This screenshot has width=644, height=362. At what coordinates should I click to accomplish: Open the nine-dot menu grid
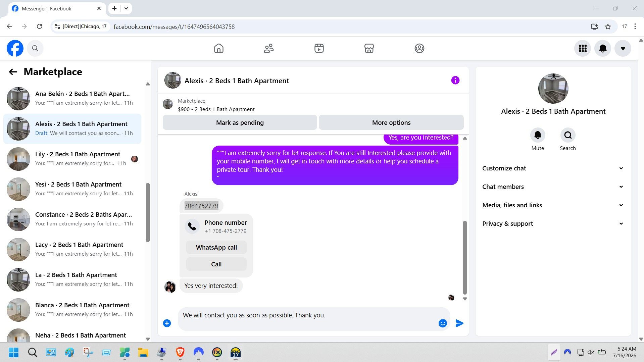click(x=583, y=48)
